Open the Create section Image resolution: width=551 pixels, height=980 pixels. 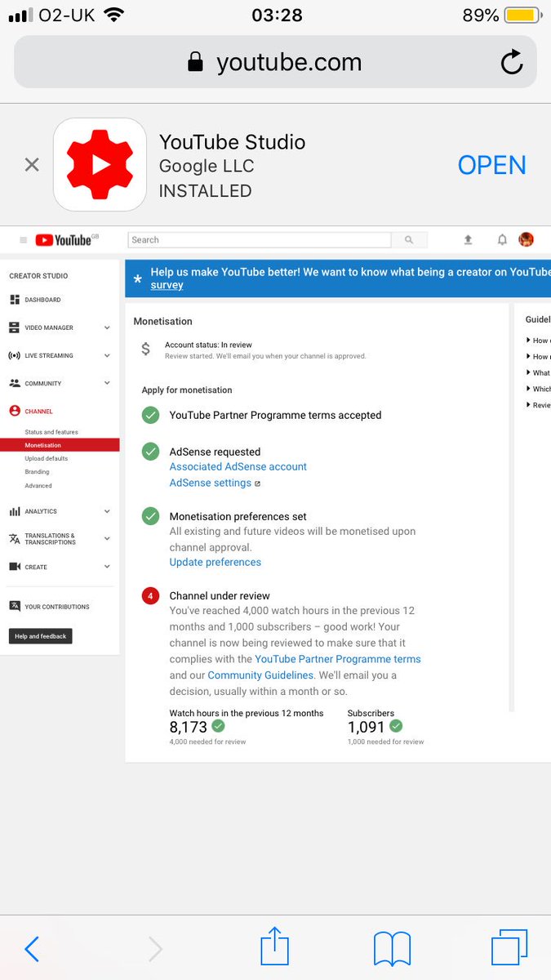[x=36, y=567]
